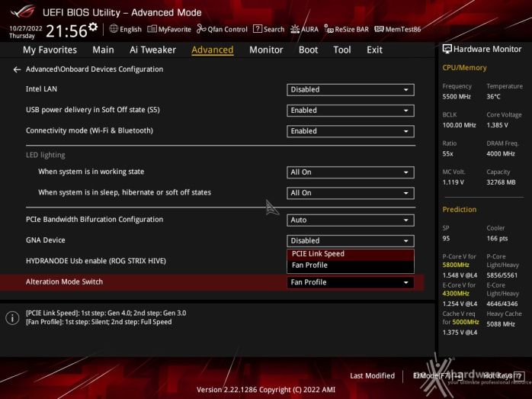Select the GNA Device label

point(46,240)
